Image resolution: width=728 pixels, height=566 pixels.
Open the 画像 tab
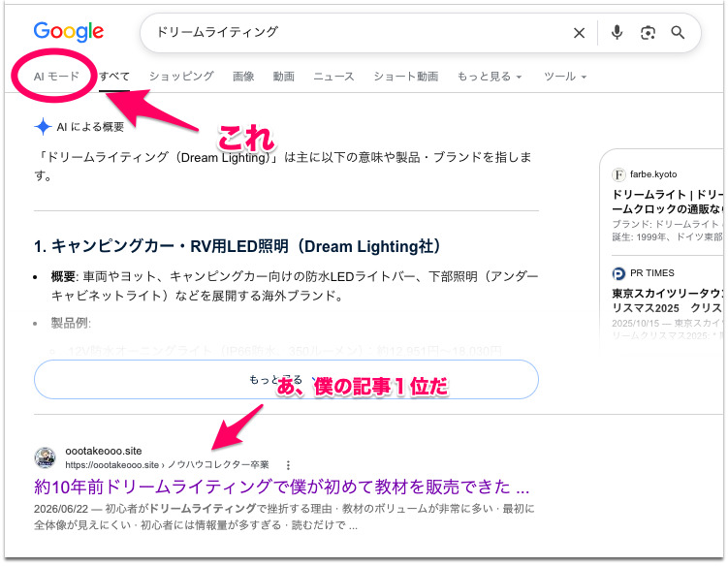point(243,77)
